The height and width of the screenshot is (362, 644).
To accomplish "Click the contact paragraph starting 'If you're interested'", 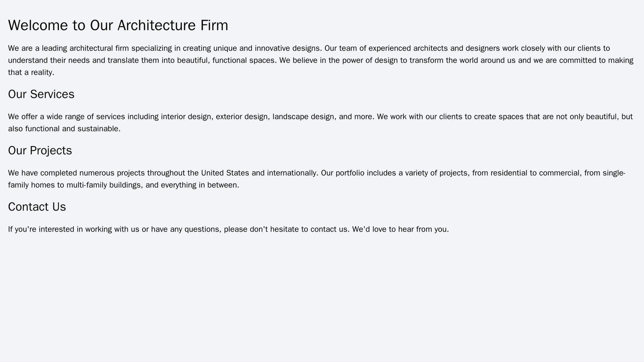I will coord(228,229).
